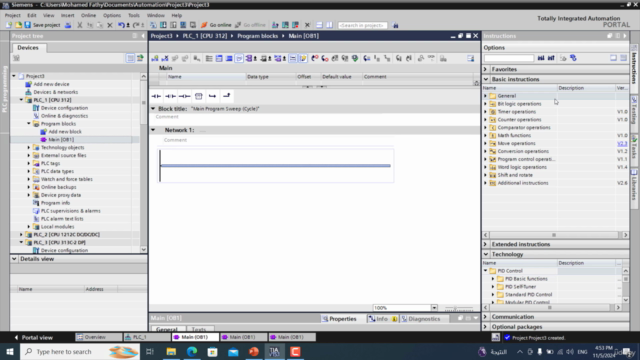Expand the Technology objects folder
The height and width of the screenshot is (360, 640).
point(29,148)
